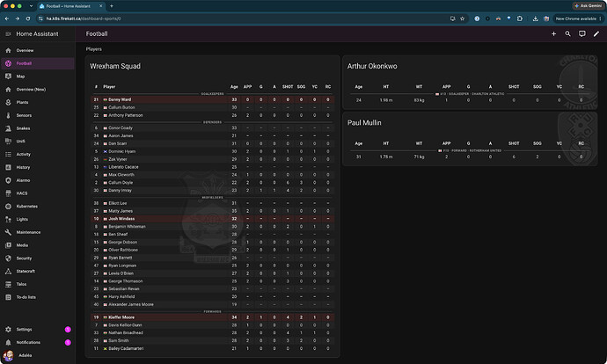Open the Paul Mullin player card

pyautogui.click(x=470, y=139)
